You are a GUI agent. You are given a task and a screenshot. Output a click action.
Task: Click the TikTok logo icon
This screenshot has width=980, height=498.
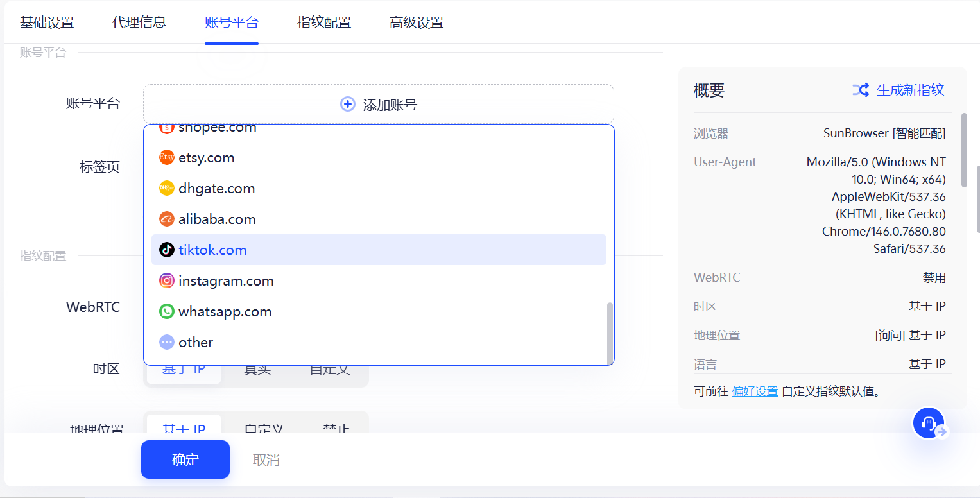coord(167,250)
